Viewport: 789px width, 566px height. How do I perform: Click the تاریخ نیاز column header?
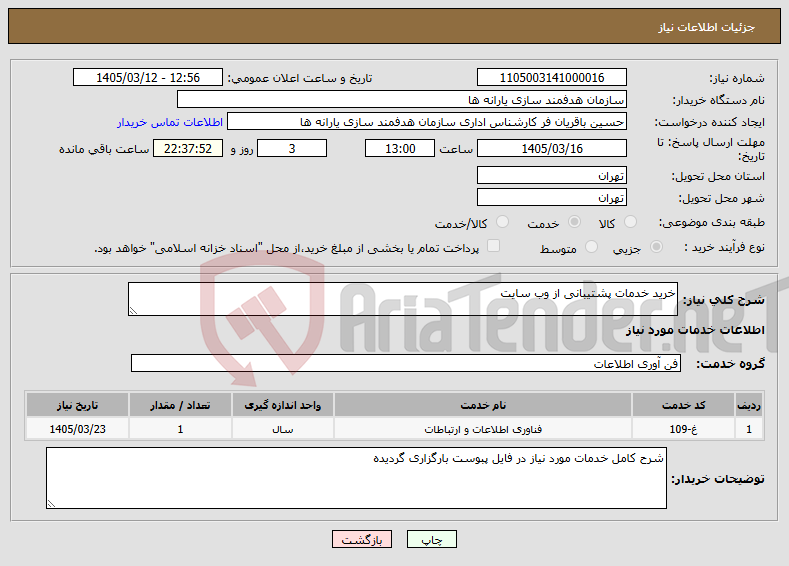(77, 405)
